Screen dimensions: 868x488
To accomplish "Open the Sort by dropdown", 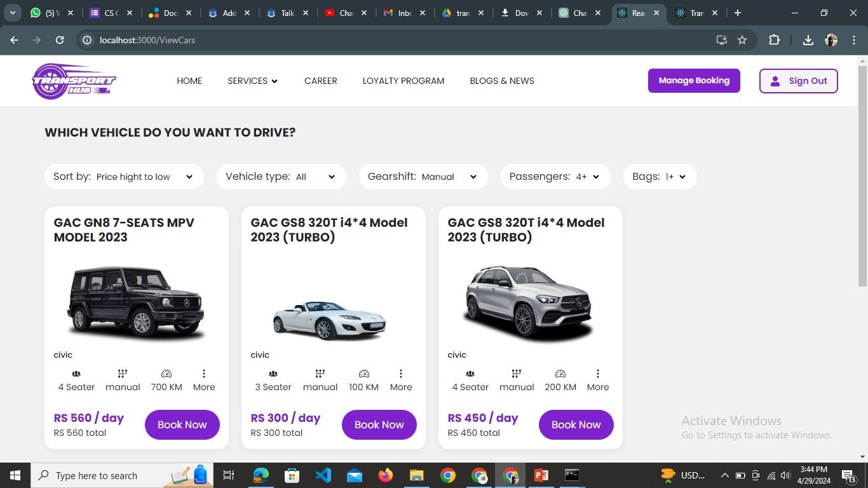I will coord(124,177).
